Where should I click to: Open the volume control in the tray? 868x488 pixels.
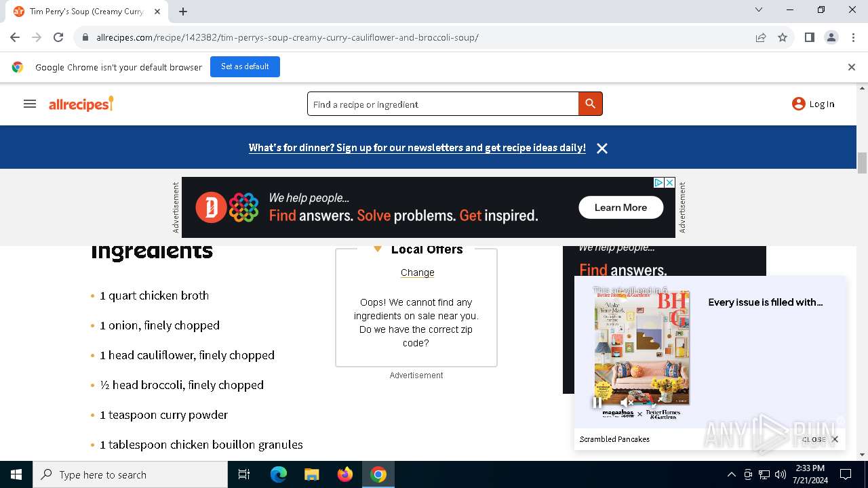pyautogui.click(x=781, y=474)
